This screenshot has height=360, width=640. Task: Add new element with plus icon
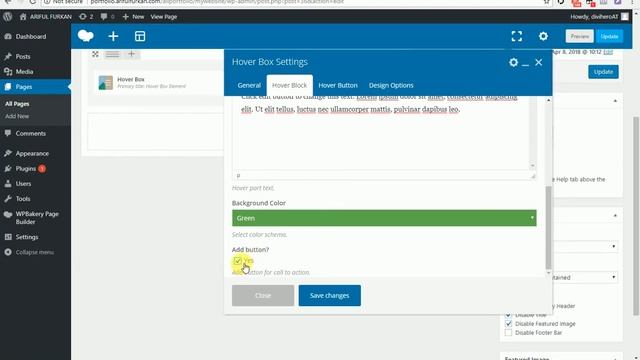113,36
